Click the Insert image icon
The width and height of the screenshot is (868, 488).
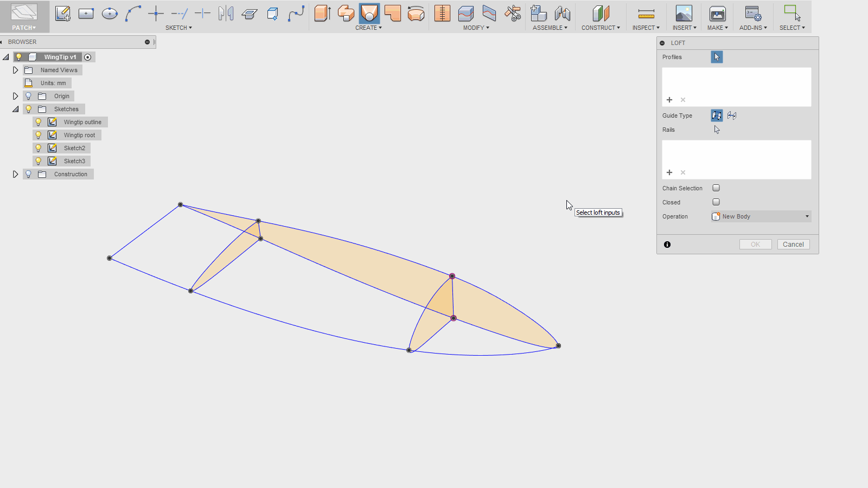(684, 13)
